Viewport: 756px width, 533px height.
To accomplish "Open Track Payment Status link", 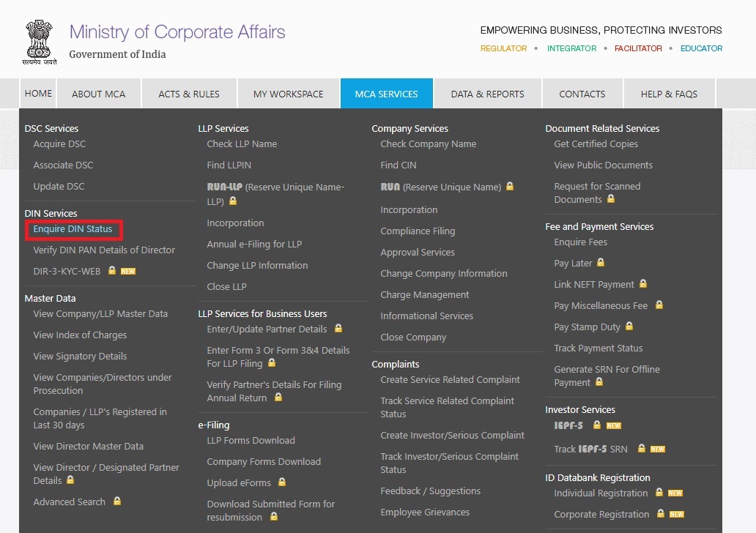I will pos(598,348).
